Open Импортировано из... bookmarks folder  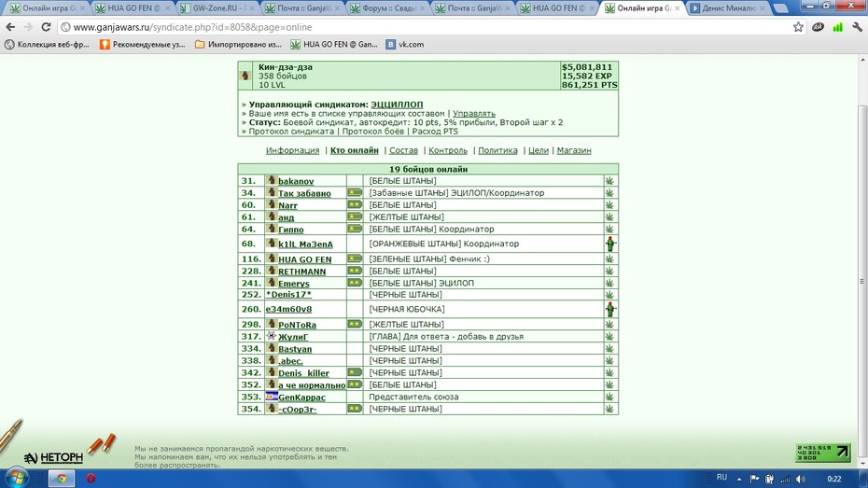pos(238,44)
